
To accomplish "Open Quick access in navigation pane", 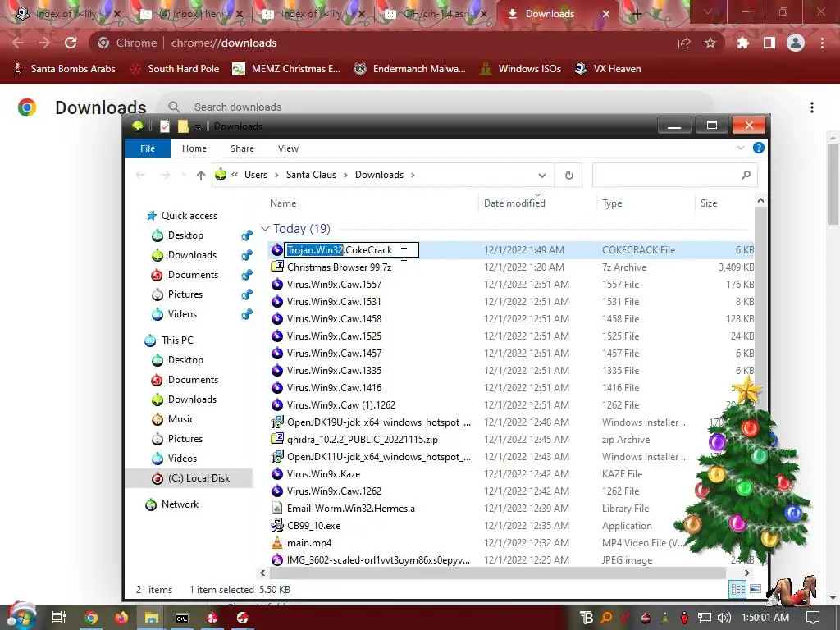I will [x=189, y=216].
